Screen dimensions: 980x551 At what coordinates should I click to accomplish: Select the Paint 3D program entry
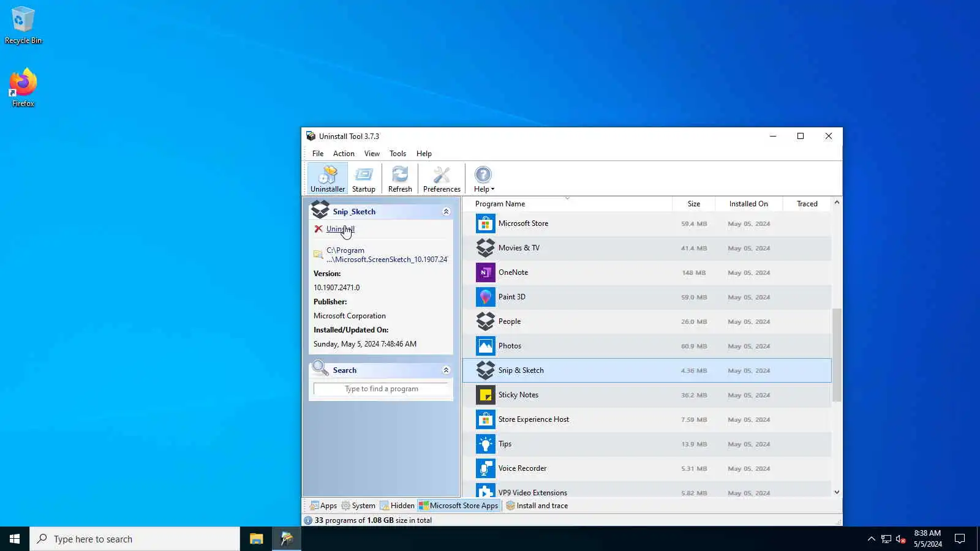tap(647, 297)
